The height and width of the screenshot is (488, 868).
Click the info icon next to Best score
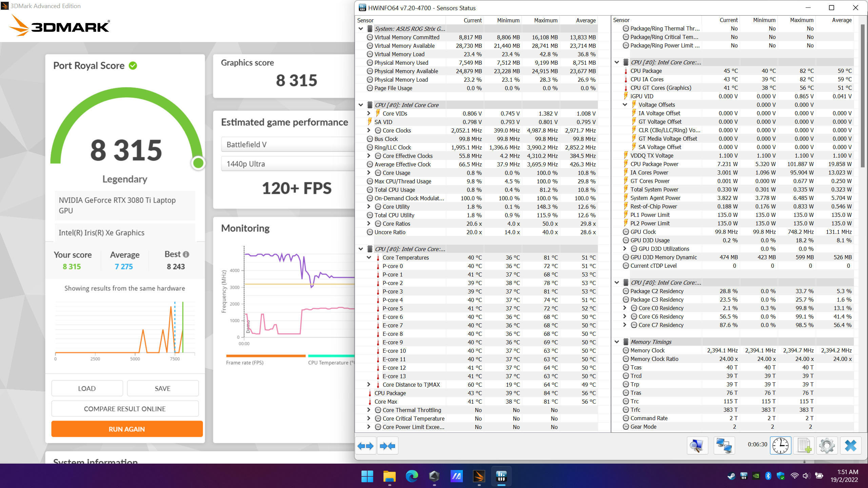[186, 254]
